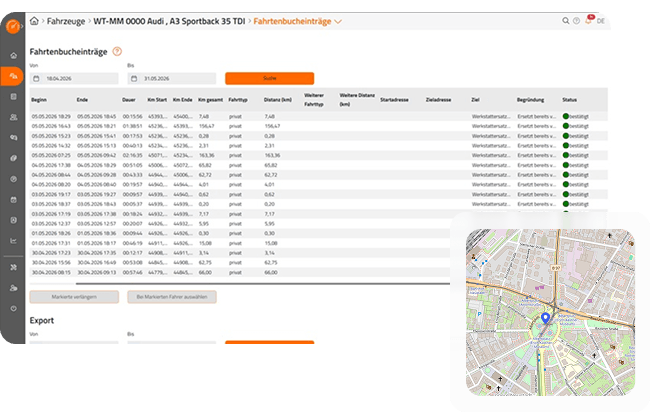Image resolution: width=650 pixels, height=412 pixels.
Task: Click the orange help icon beside Fahrtenbucheinträge heading
Action: 117,51
